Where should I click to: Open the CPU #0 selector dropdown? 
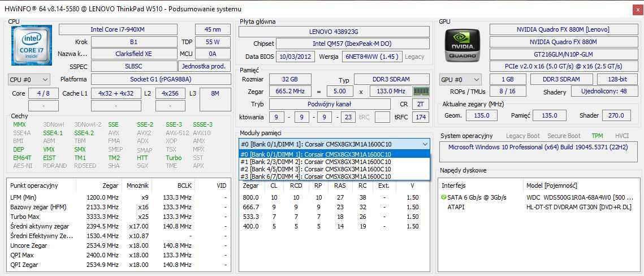(x=29, y=79)
